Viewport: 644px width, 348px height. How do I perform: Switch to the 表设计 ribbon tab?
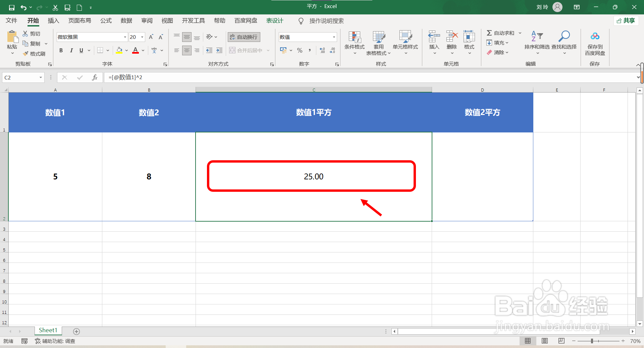274,20
